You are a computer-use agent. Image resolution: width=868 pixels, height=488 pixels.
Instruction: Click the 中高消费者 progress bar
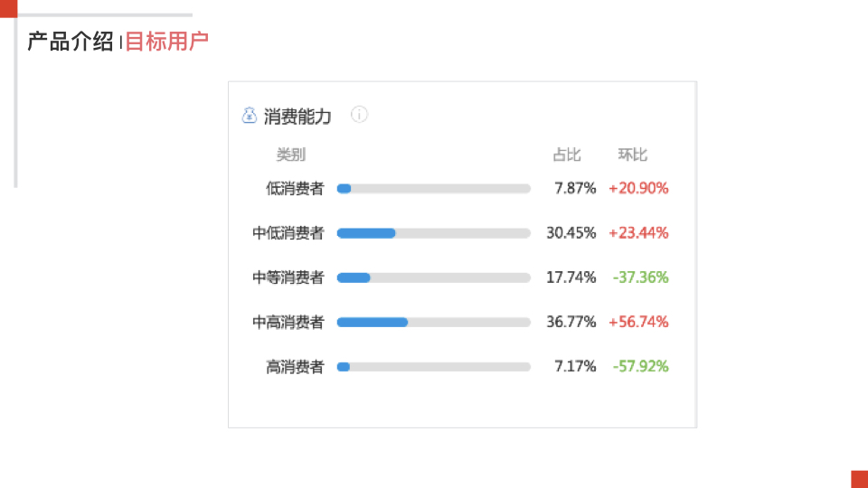(433, 322)
